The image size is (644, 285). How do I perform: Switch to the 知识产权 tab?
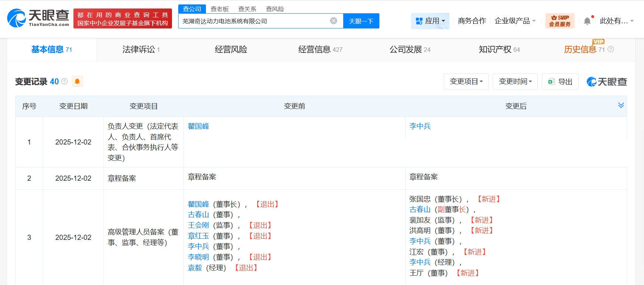point(499,50)
